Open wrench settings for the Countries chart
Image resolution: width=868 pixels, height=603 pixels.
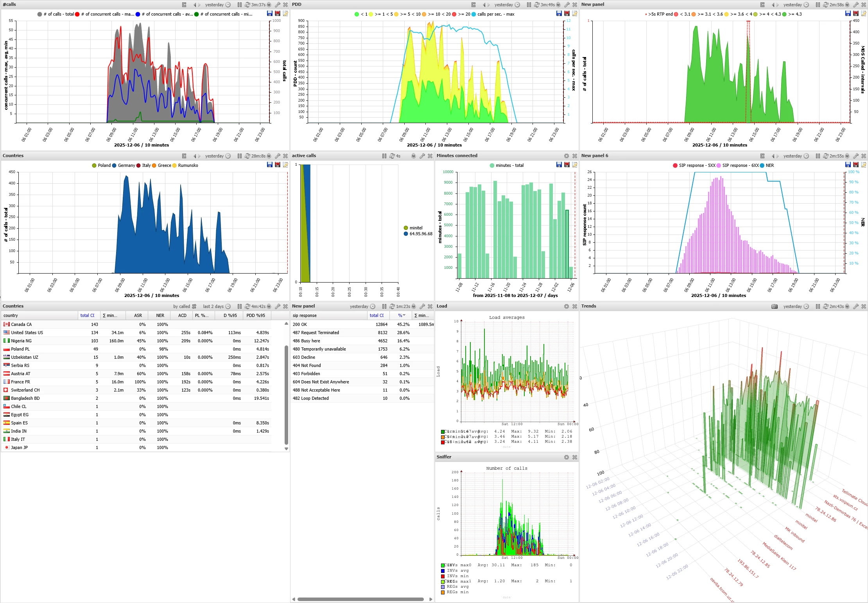click(x=277, y=156)
